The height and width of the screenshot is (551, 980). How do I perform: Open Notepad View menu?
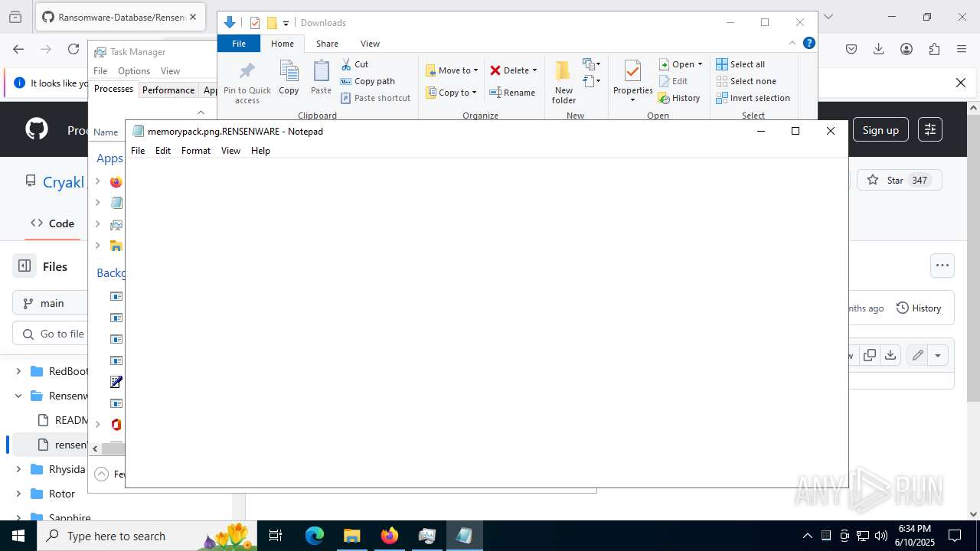(230, 151)
